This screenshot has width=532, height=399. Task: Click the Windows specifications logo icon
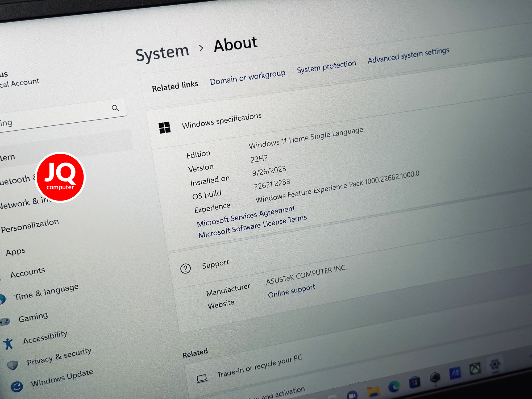pos(165,128)
